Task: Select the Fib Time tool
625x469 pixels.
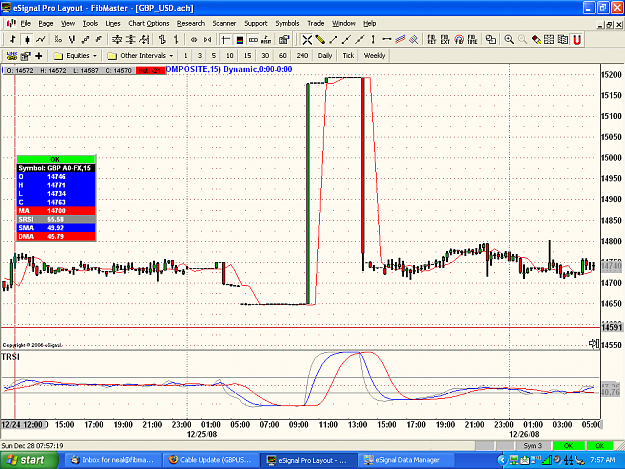Action: (472, 39)
